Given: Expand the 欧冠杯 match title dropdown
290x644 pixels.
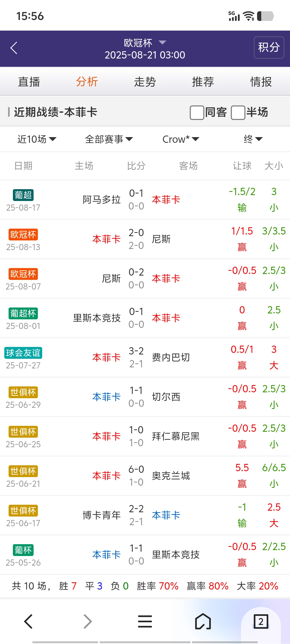Looking at the screenshot, I should (145, 43).
